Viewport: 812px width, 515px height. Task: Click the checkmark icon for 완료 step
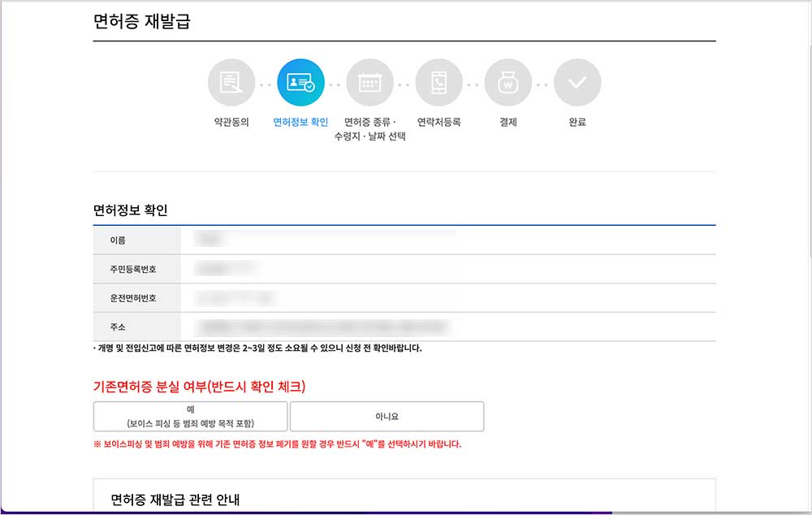click(x=577, y=81)
